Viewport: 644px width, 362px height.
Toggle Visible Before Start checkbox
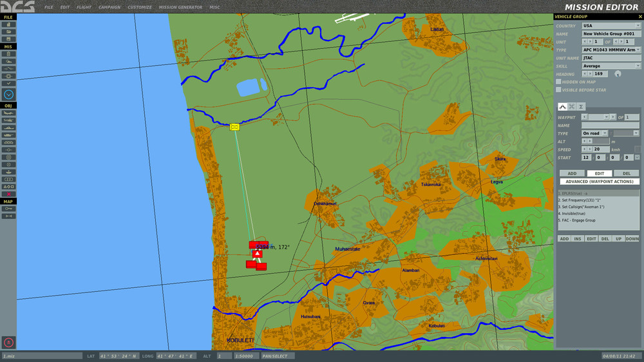tap(558, 90)
